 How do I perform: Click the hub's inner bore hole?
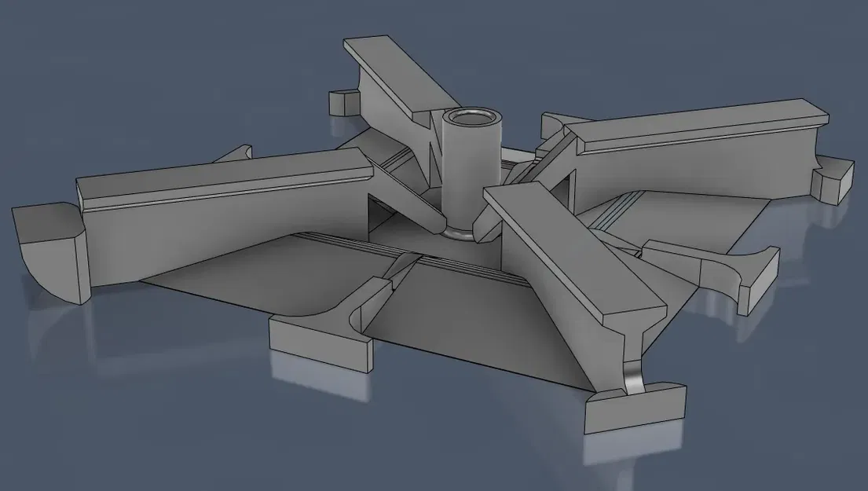pyautogui.click(x=471, y=119)
